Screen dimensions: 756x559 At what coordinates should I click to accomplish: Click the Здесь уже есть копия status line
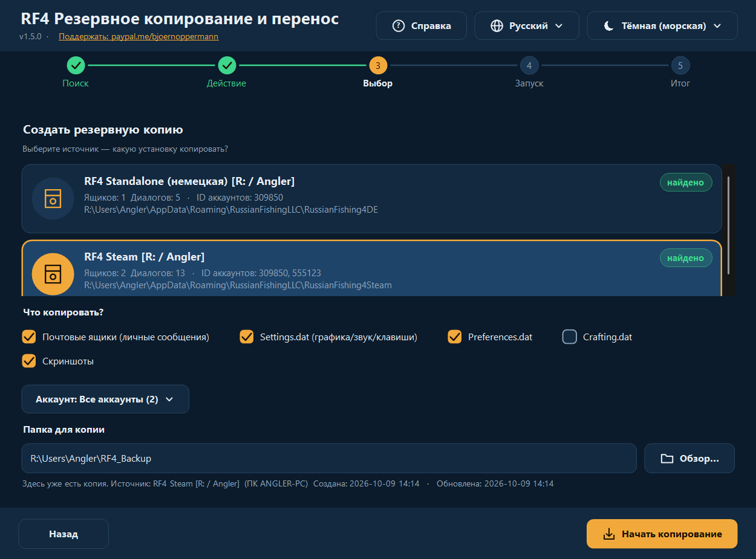(288, 483)
